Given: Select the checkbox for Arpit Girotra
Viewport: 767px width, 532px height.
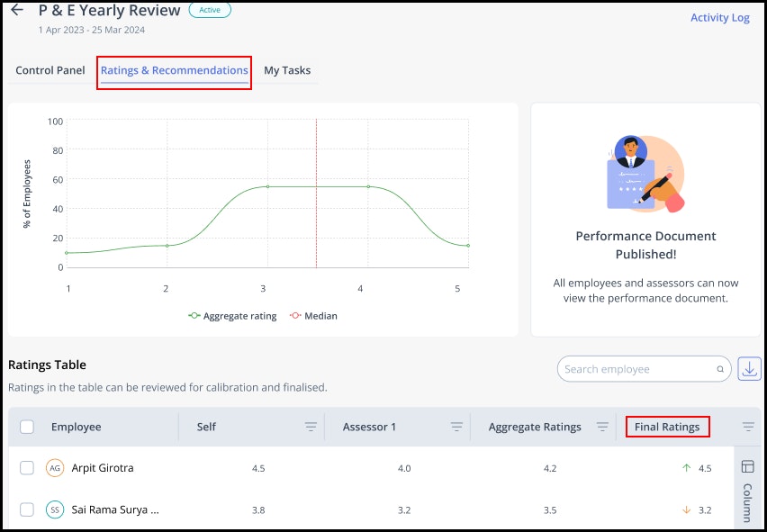Looking at the screenshot, I should [x=26, y=468].
